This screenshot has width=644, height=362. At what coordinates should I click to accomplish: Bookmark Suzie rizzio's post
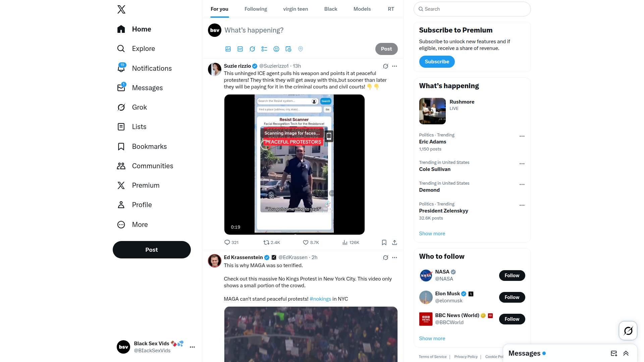click(384, 242)
